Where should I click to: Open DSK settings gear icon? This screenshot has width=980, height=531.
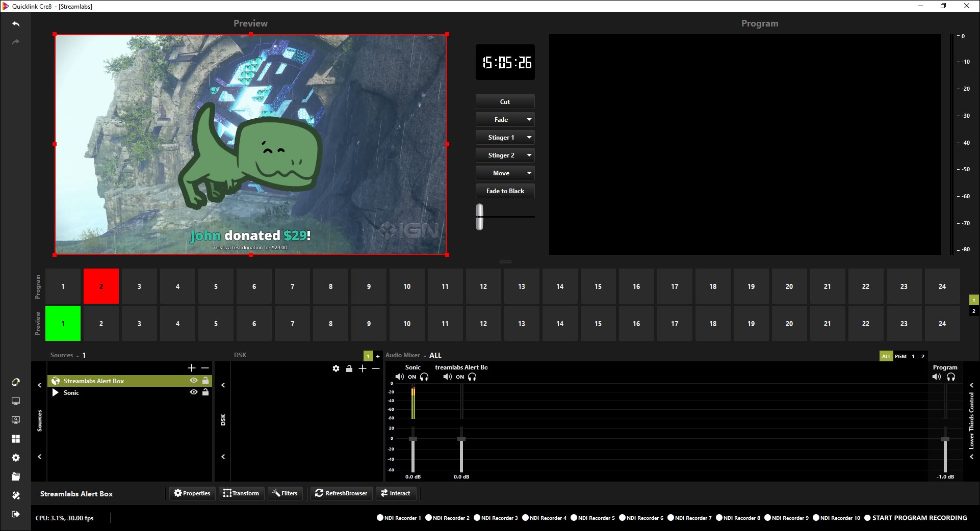[x=336, y=368]
